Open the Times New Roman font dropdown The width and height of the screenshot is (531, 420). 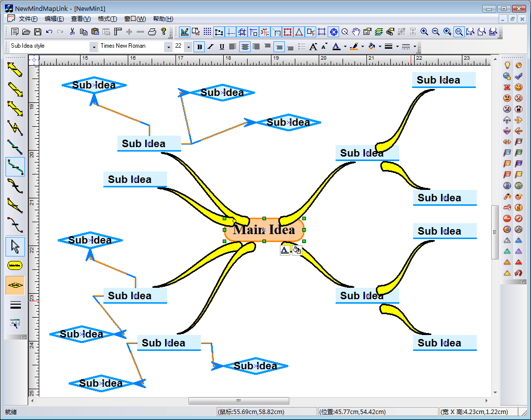point(169,47)
